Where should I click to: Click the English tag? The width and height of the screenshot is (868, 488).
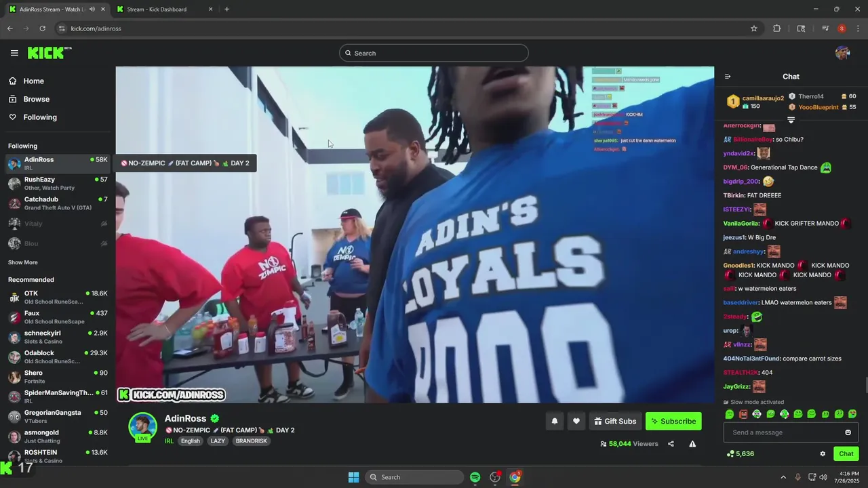[x=191, y=441]
